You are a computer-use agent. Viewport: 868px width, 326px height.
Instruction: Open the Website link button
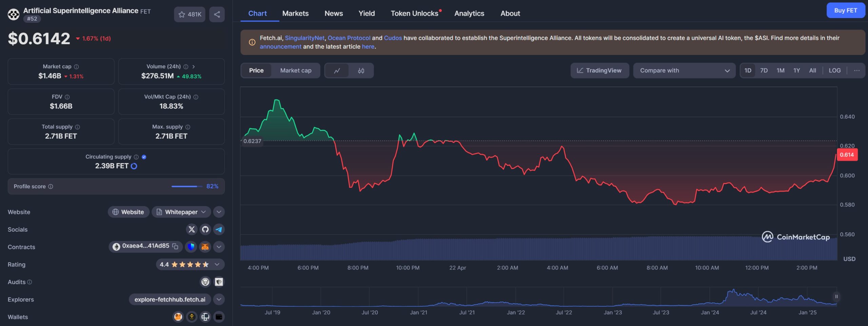pos(129,212)
